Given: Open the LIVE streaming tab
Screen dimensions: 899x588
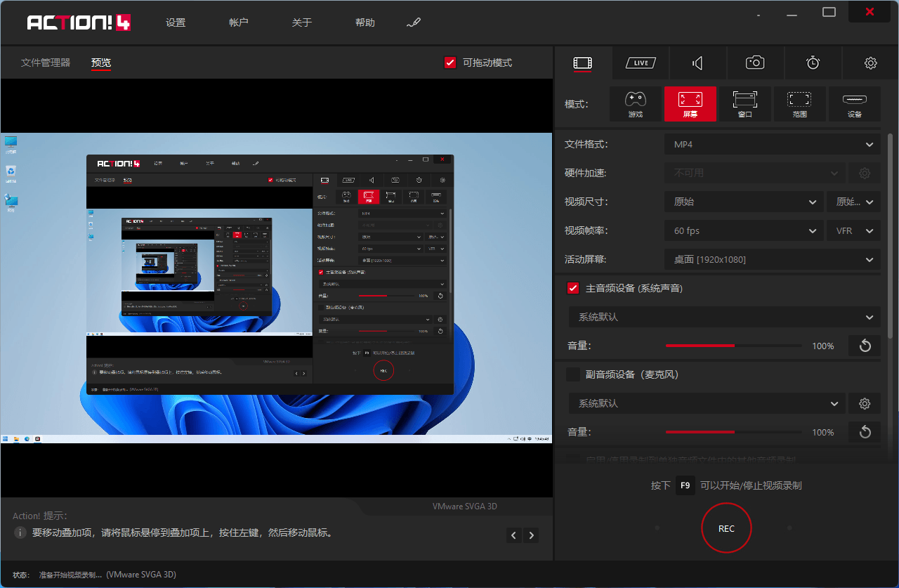Looking at the screenshot, I should coord(640,63).
